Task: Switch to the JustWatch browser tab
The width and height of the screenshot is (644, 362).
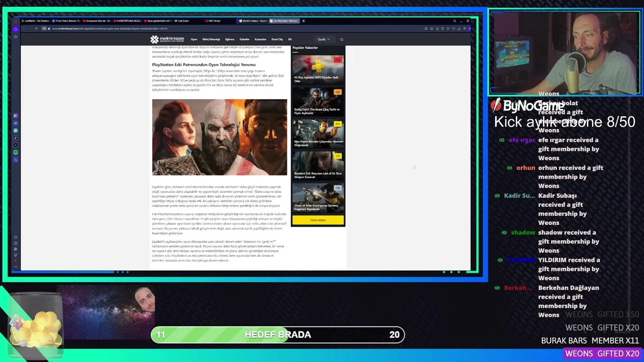Action: [x=35, y=21]
